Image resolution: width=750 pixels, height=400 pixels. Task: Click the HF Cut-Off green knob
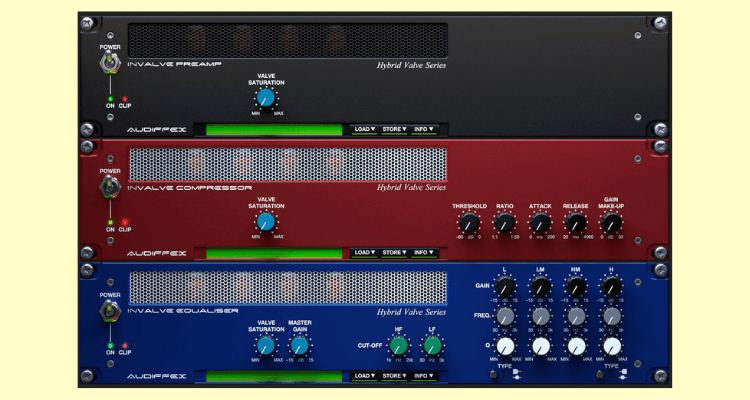(x=399, y=346)
